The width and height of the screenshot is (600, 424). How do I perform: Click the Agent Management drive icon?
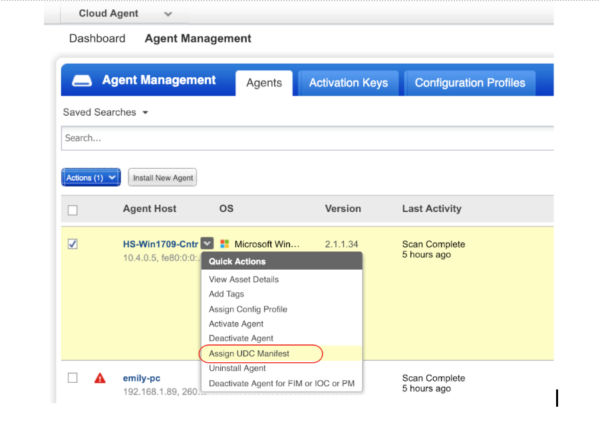(x=82, y=81)
